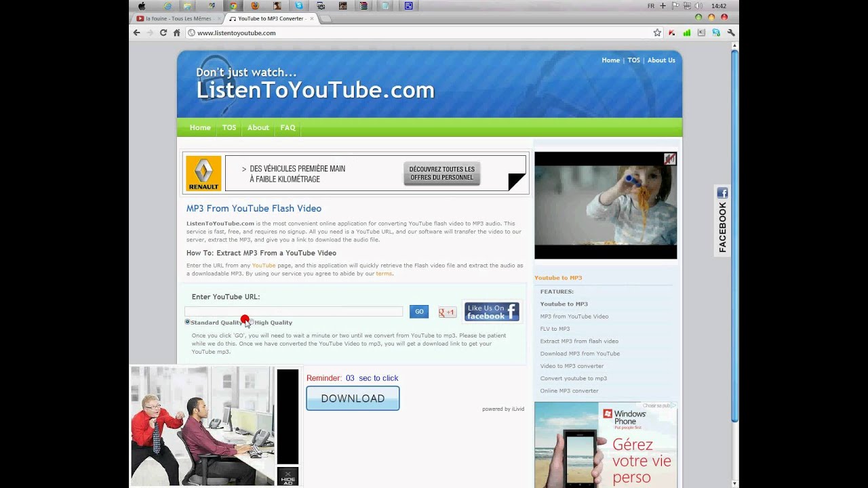Click 'Video to MP3 converter' item

click(572, 366)
